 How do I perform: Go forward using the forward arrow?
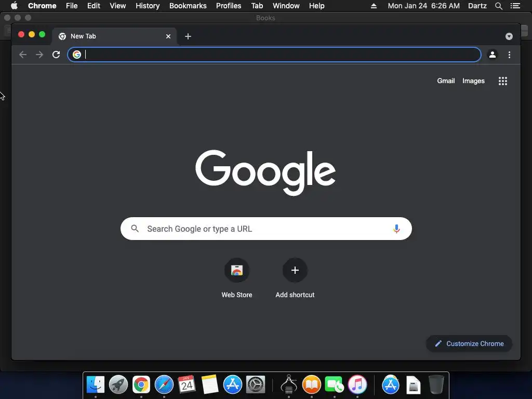(x=39, y=55)
